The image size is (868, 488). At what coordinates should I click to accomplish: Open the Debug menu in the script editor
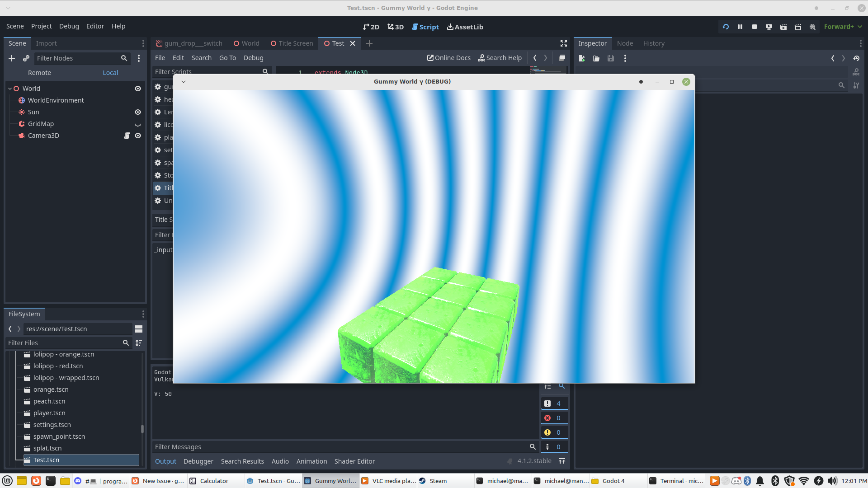click(x=253, y=58)
